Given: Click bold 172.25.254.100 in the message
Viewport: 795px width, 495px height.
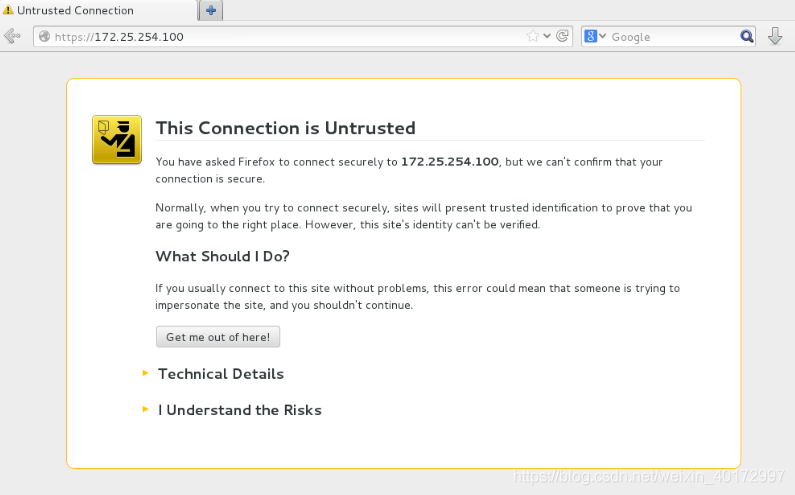Looking at the screenshot, I should click(x=450, y=162).
